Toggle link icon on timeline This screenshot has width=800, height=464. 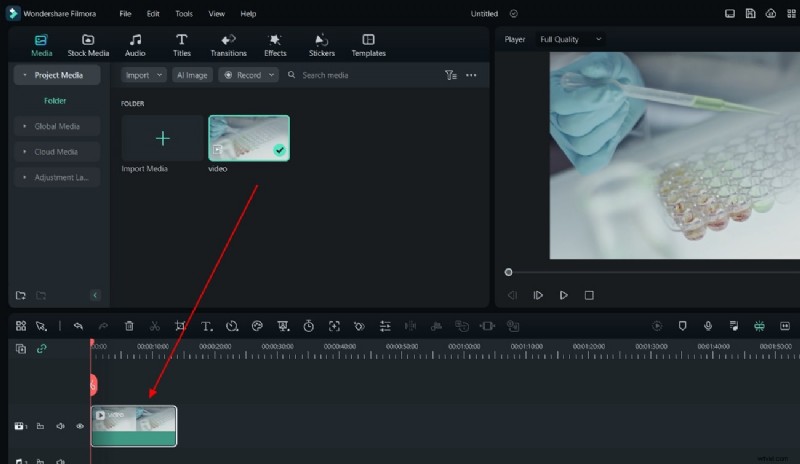tap(41, 349)
